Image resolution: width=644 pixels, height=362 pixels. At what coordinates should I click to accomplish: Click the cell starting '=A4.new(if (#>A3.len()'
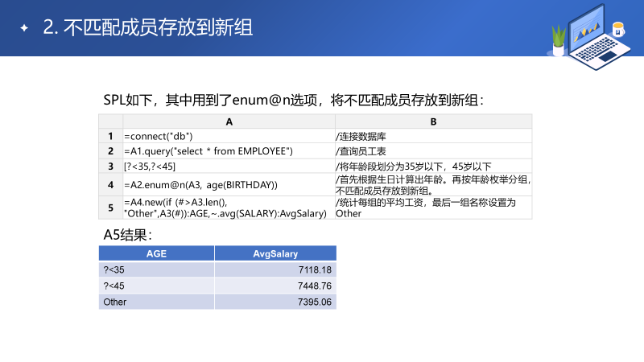229,208
